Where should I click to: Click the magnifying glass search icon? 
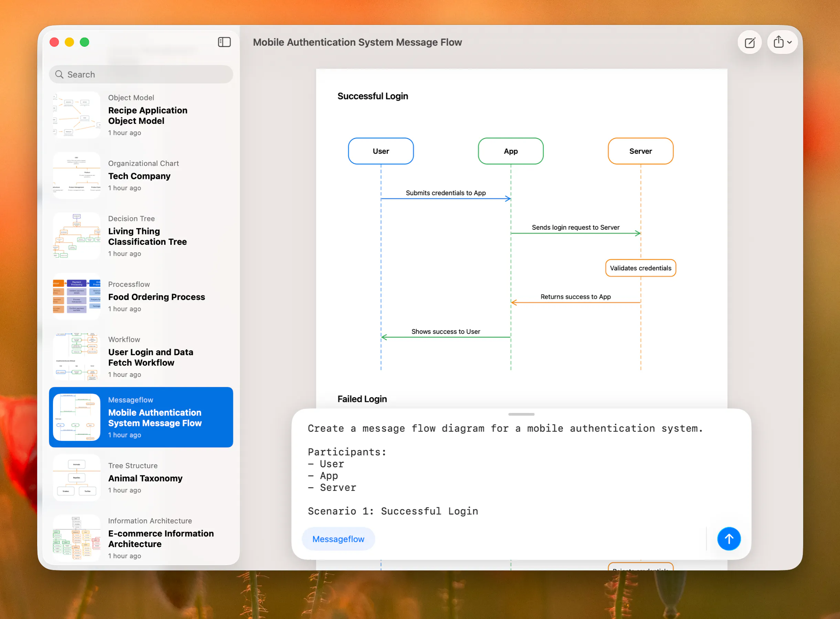coord(59,74)
